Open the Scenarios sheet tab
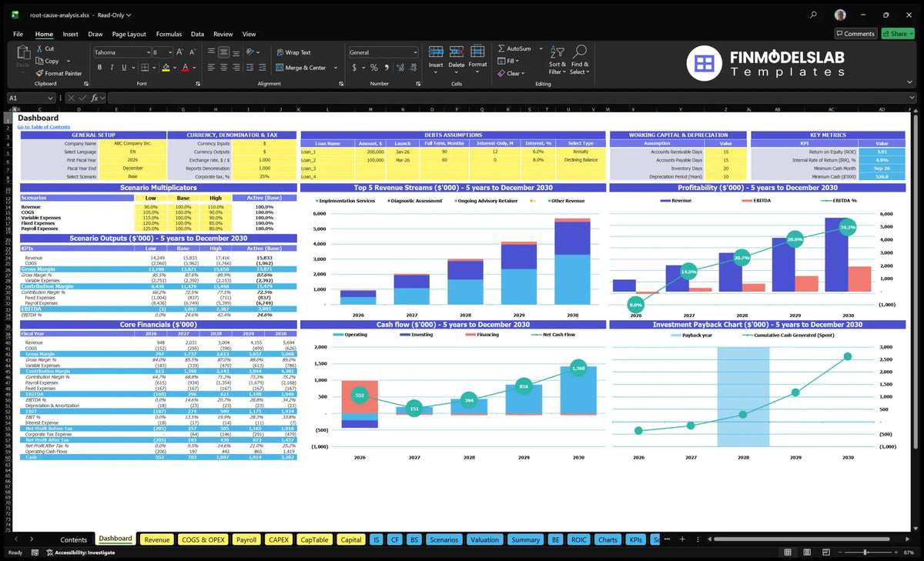 click(x=444, y=539)
